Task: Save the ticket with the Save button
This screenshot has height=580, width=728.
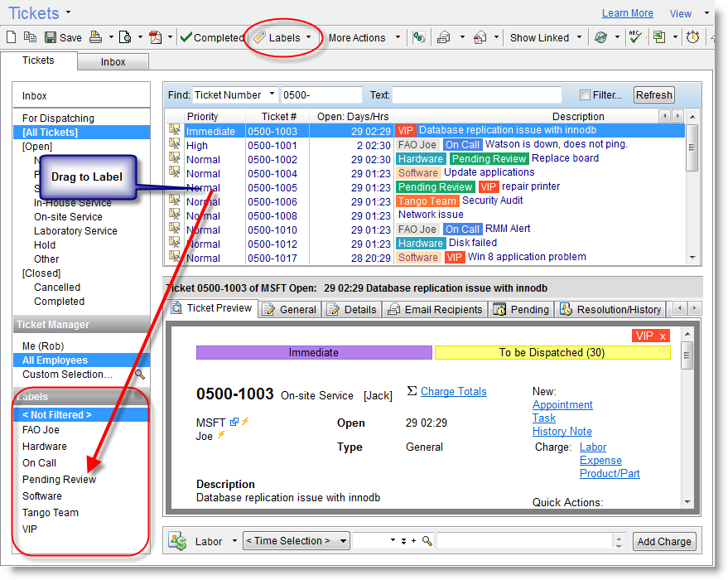Action: pos(63,37)
